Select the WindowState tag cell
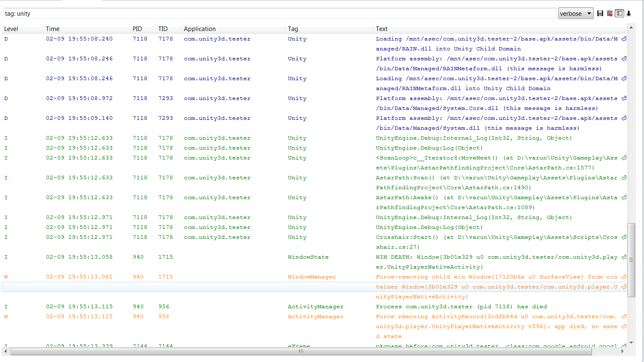 coord(308,257)
